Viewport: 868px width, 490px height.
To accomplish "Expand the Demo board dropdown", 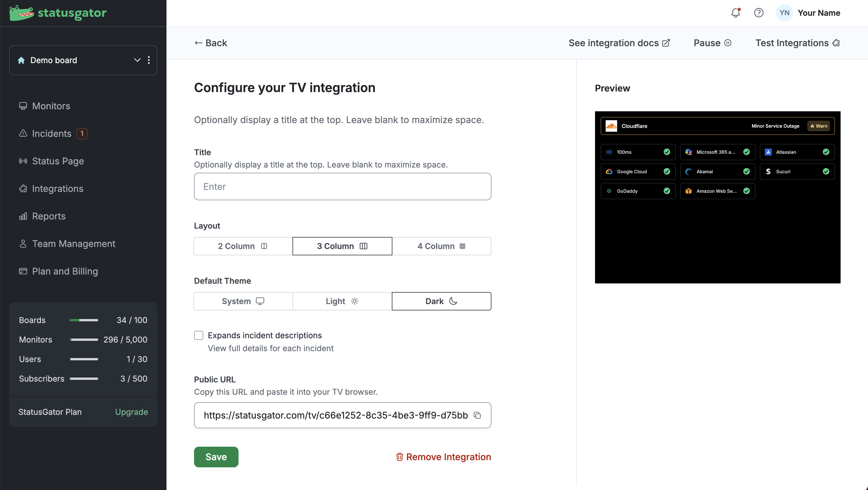I will [x=137, y=60].
